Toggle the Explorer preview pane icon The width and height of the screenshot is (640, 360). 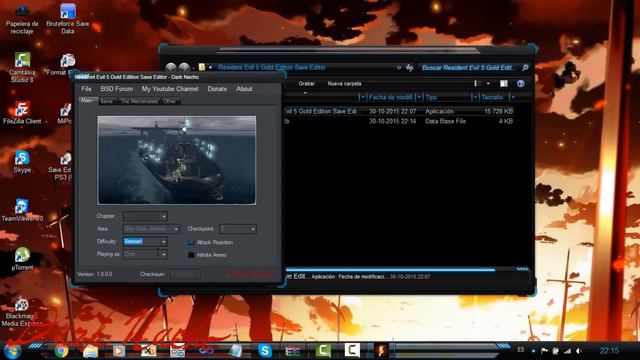tap(504, 84)
